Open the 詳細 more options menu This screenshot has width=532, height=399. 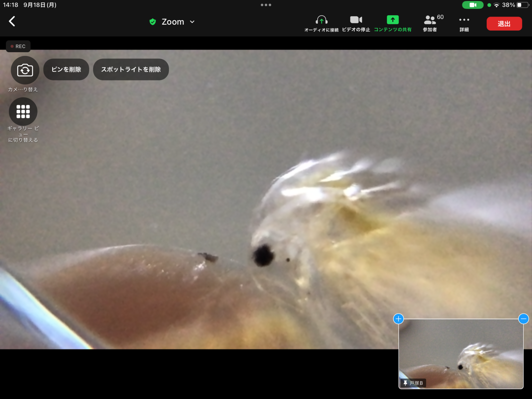point(464,23)
